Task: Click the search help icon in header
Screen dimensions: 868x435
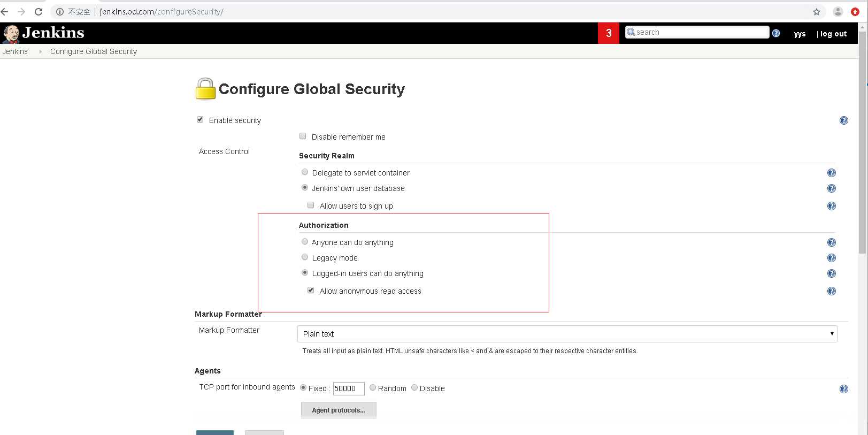Action: tap(776, 33)
